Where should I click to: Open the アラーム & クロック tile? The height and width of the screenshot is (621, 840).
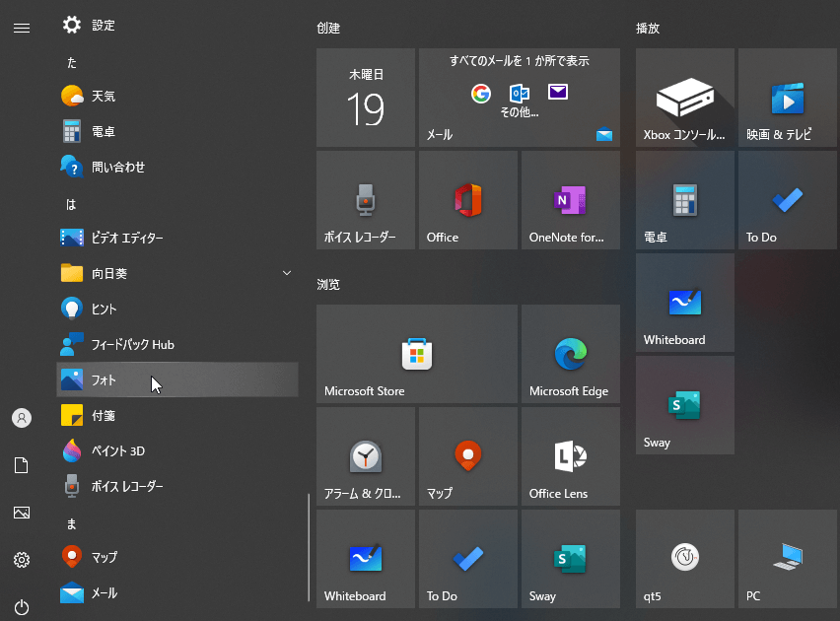pyautogui.click(x=365, y=455)
